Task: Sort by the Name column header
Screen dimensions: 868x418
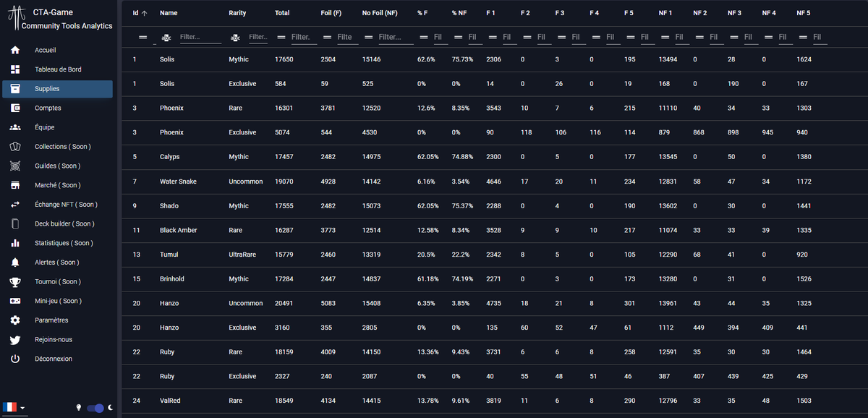Action: point(169,13)
